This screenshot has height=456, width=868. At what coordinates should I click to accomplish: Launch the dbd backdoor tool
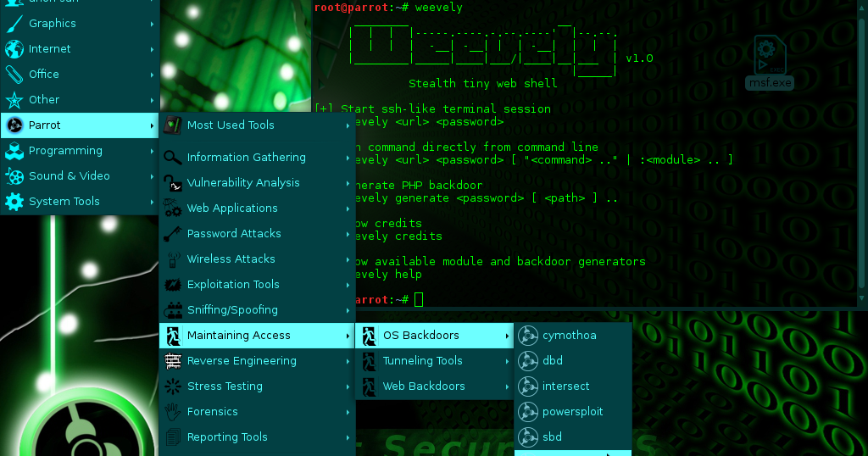(573, 361)
